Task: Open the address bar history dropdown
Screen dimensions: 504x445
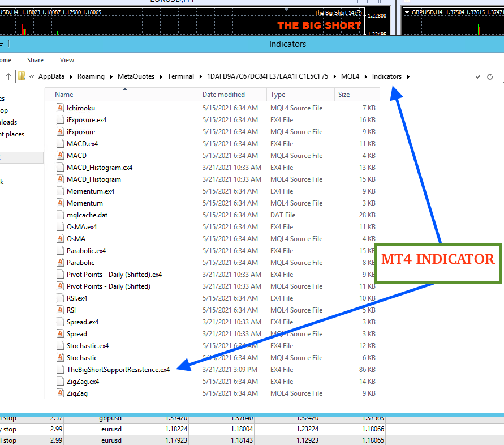Action: pos(477,76)
